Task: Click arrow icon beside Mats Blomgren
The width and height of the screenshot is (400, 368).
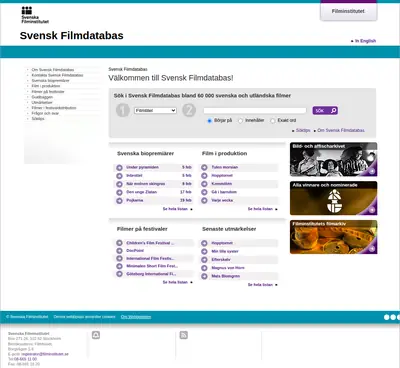Action: tap(204, 276)
